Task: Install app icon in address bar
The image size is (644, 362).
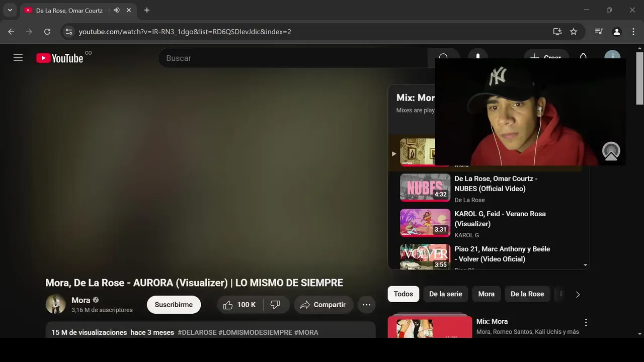Action: [x=557, y=32]
